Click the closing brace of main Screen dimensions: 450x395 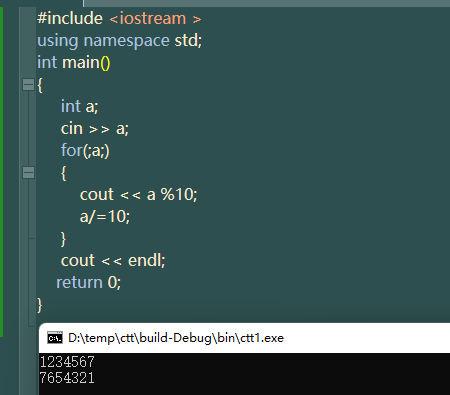click(x=40, y=305)
